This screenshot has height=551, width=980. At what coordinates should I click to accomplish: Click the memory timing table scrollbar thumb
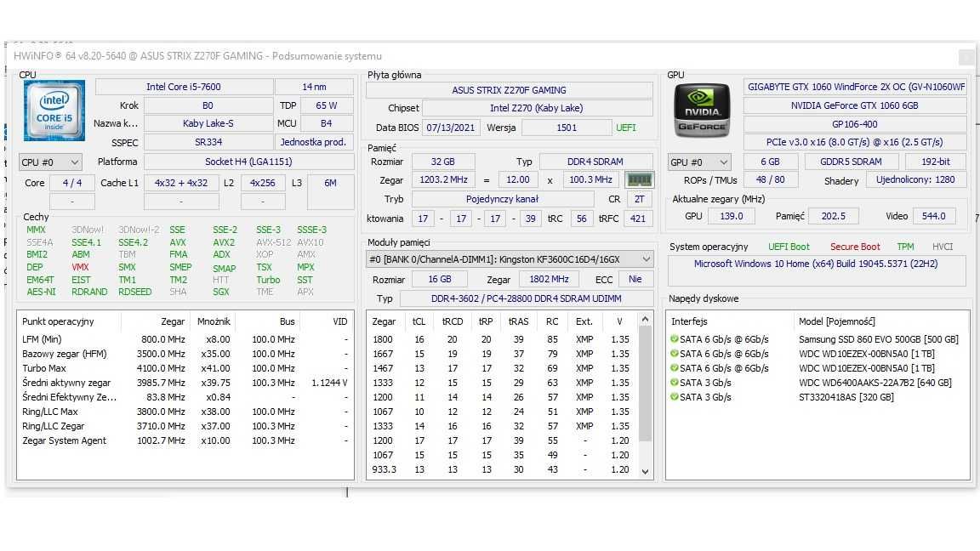(x=645, y=384)
